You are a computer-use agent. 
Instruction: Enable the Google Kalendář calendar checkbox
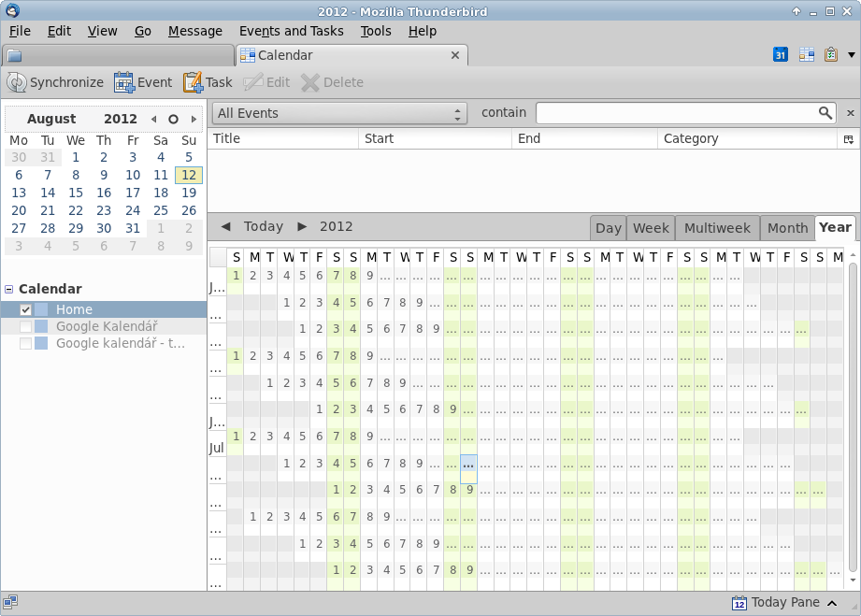[x=25, y=326]
